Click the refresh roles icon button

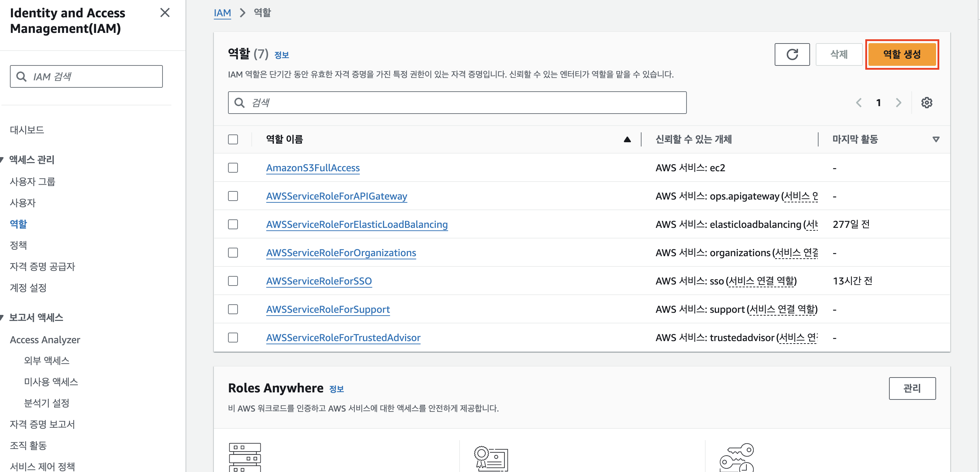(x=792, y=54)
